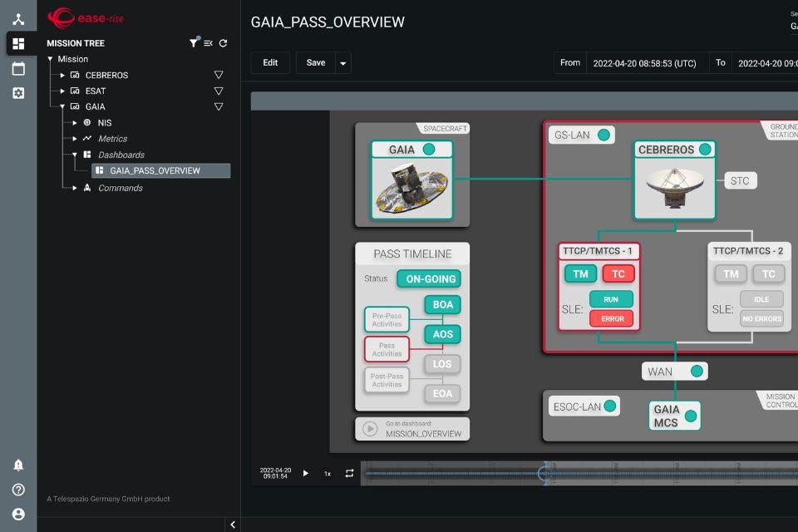Click the Commands rocket icon
Image resolution: width=798 pixels, height=532 pixels.
[87, 188]
